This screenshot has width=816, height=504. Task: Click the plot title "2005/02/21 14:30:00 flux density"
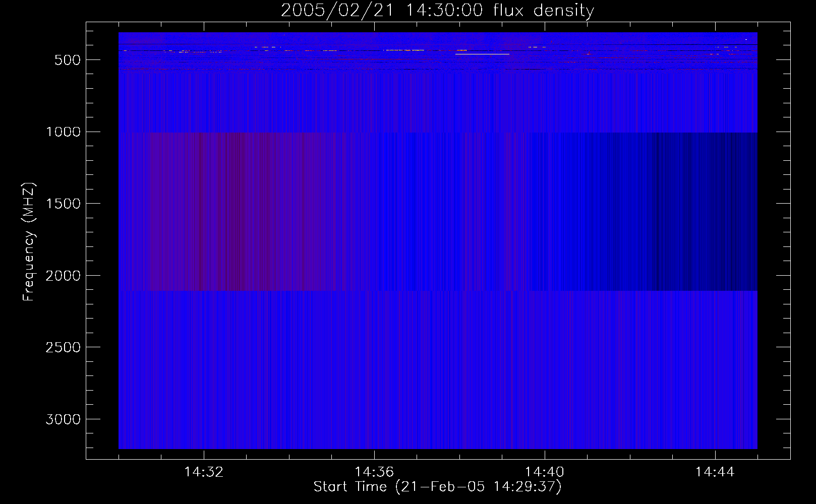(437, 11)
